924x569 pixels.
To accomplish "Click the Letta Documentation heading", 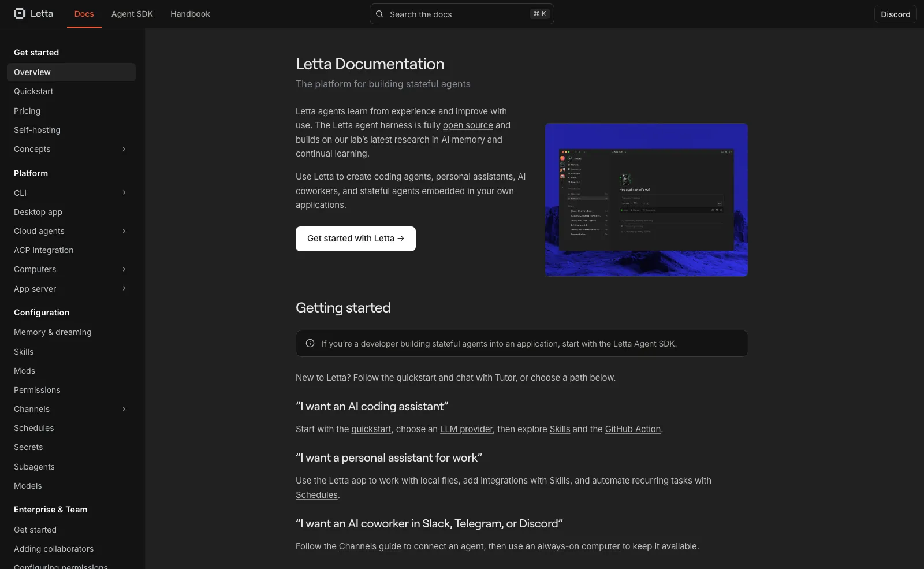I will point(370,64).
